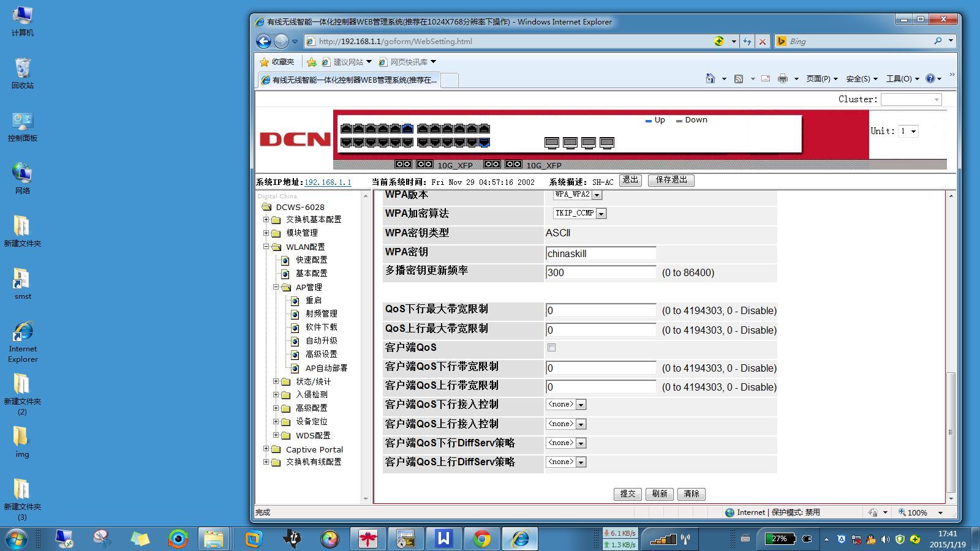980x551 pixels.
Task: Collapse the WLAN配置 tree node
Action: pyautogui.click(x=266, y=247)
